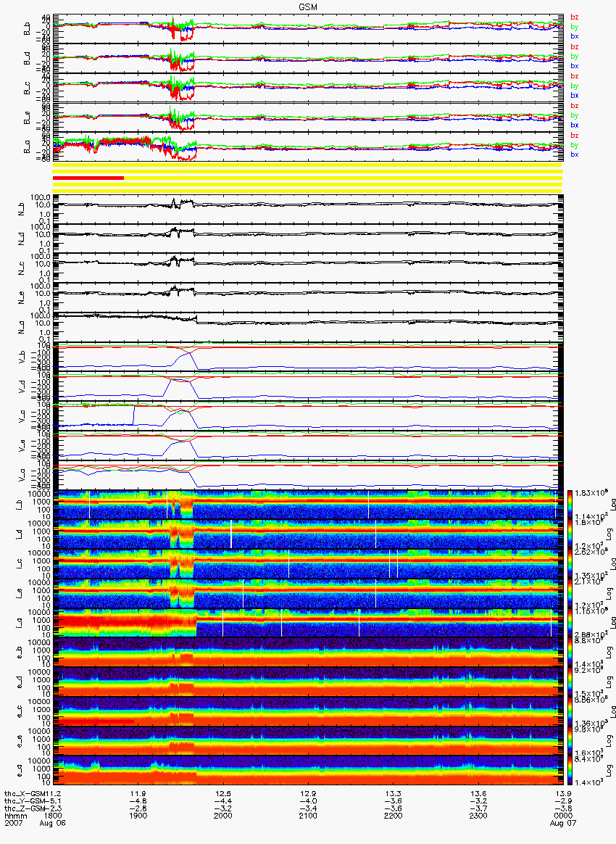The image size is (616, 844).
Task: Click the 2000 time tick label
Action: (x=223, y=816)
